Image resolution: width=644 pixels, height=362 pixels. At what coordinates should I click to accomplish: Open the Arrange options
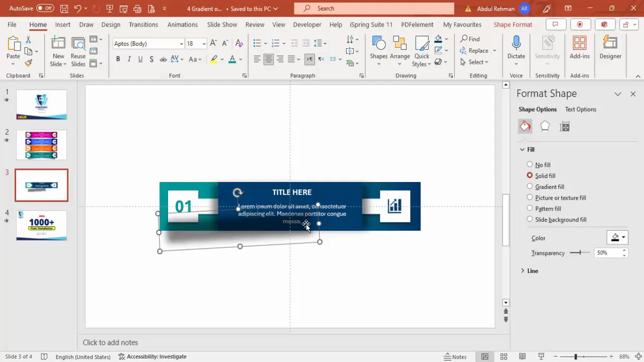coord(399,51)
